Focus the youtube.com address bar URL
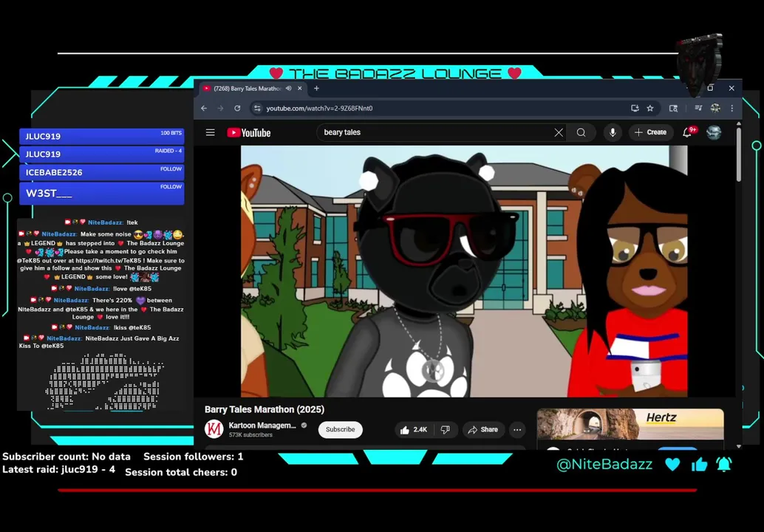The image size is (764, 532). tap(320, 108)
